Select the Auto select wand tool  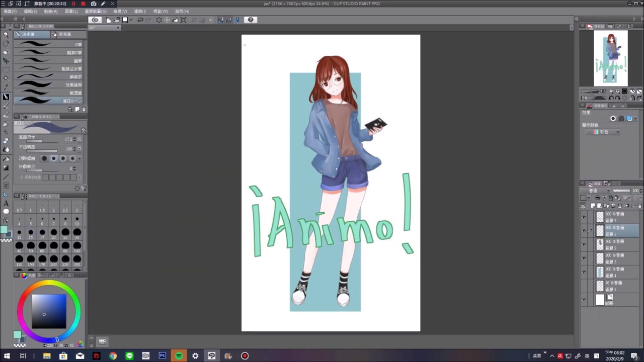pos(6,78)
